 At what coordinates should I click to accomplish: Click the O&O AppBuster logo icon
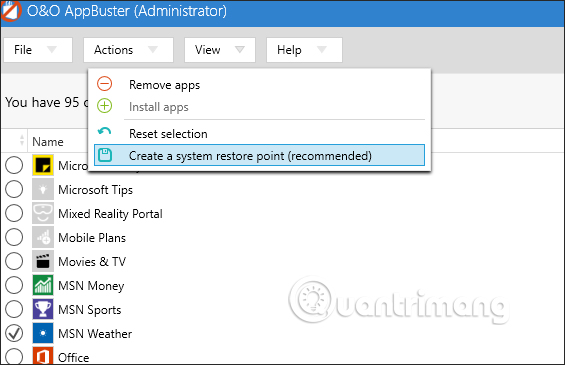[10, 11]
